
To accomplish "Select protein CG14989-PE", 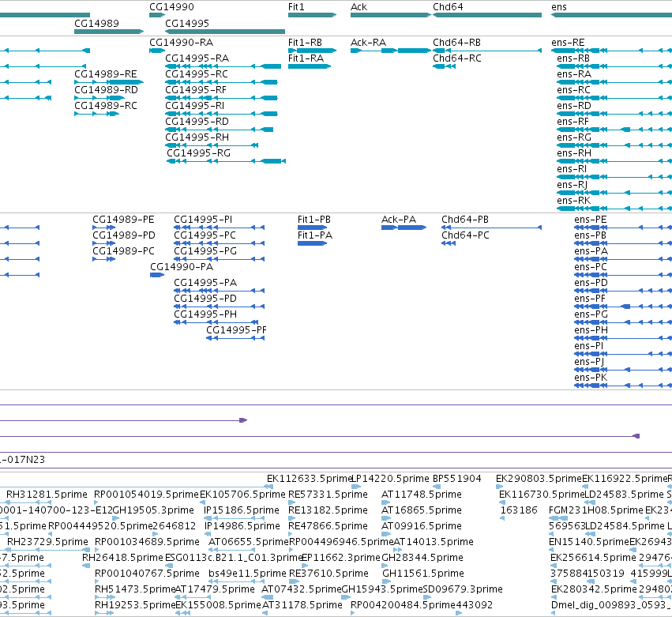I will [x=123, y=220].
